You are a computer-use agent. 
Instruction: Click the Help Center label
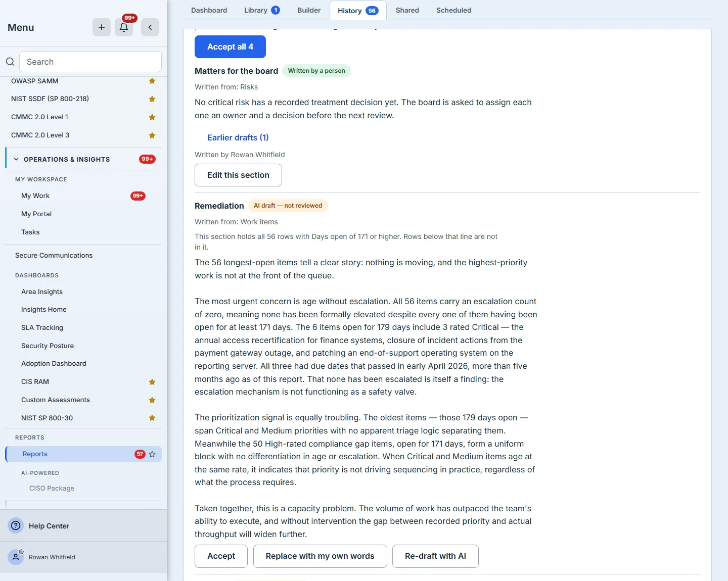click(49, 526)
